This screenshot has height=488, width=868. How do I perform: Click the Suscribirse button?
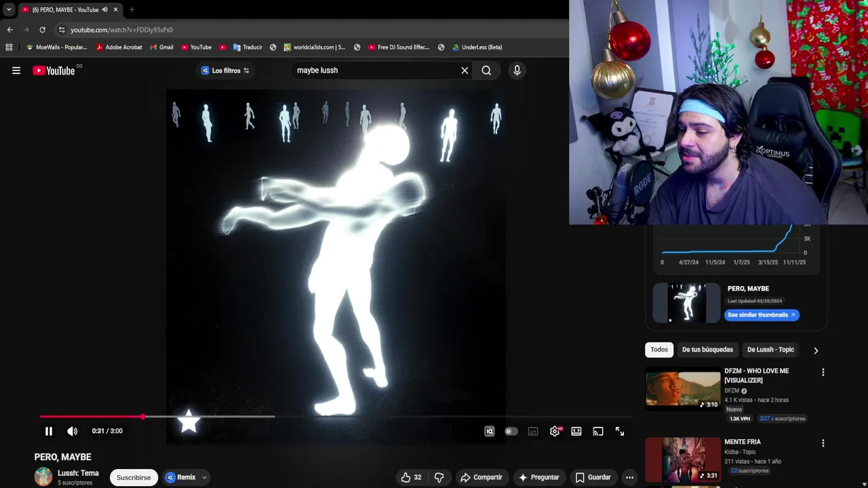click(134, 477)
